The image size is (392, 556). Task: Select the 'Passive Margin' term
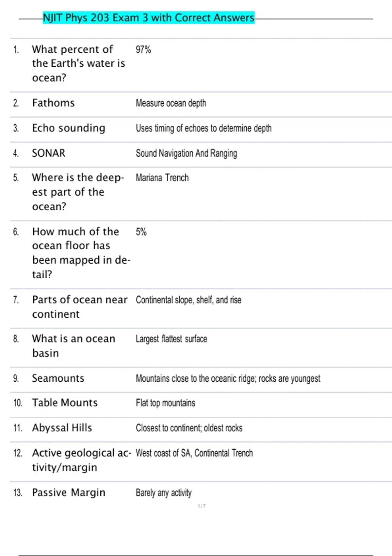pos(69,493)
